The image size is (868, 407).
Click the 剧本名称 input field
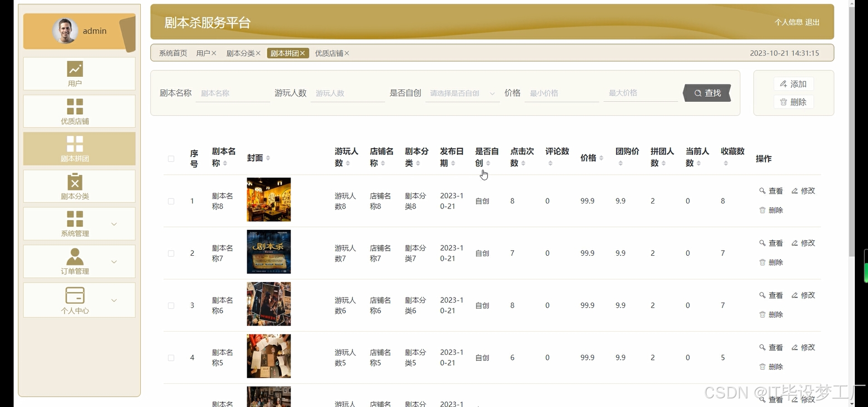click(233, 93)
